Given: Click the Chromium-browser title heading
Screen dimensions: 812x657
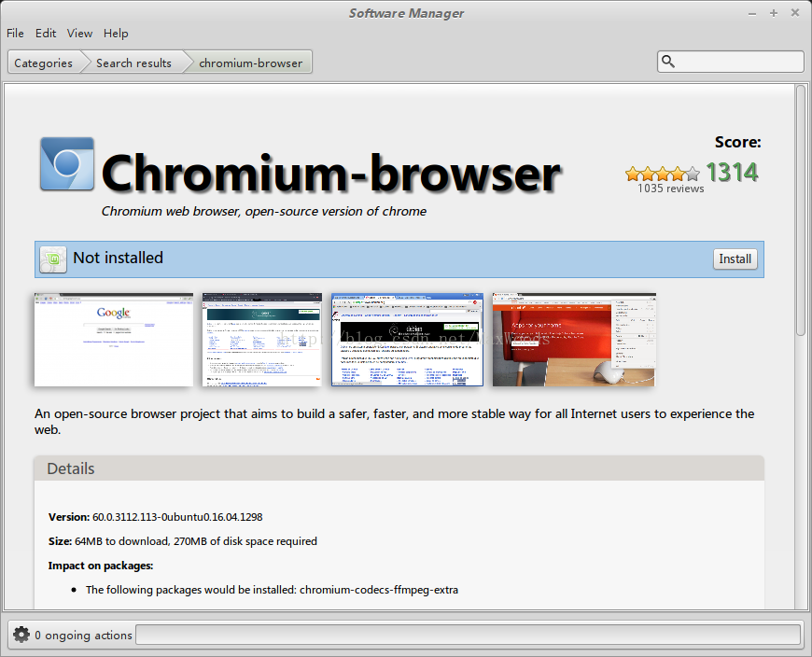Looking at the screenshot, I should click(x=331, y=173).
